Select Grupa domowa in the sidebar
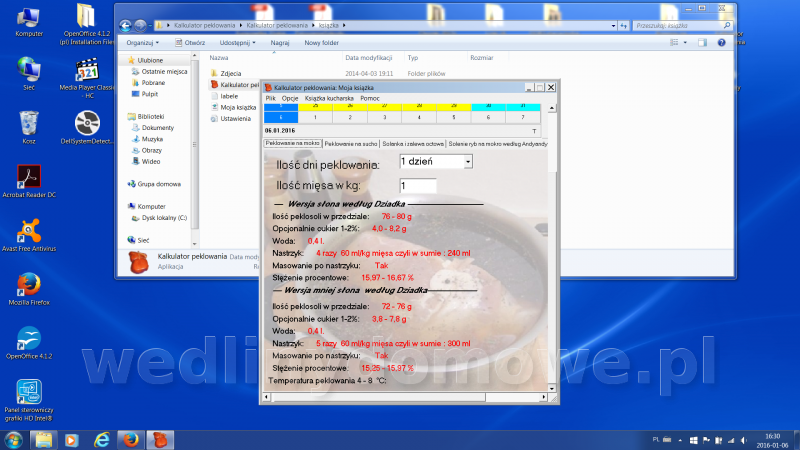The height and width of the screenshot is (450, 800). pyautogui.click(x=154, y=184)
